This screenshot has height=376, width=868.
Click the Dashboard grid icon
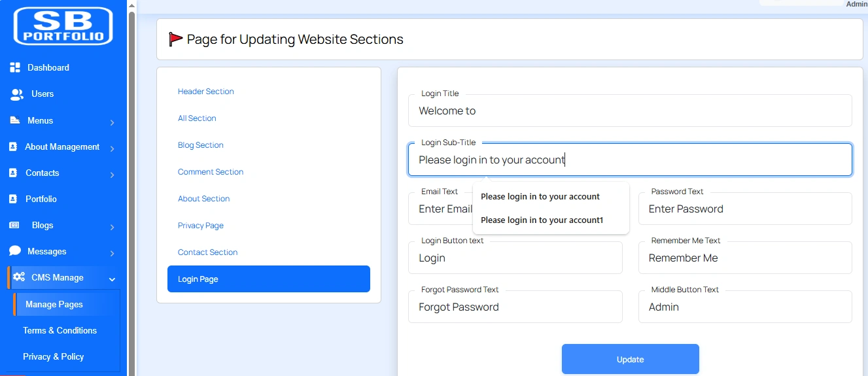(x=15, y=67)
